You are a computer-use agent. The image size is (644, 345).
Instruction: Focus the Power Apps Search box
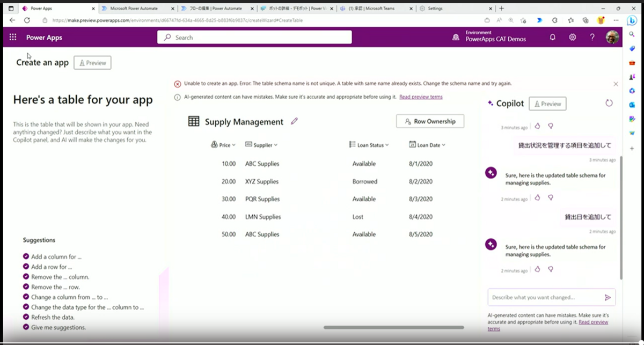point(254,38)
